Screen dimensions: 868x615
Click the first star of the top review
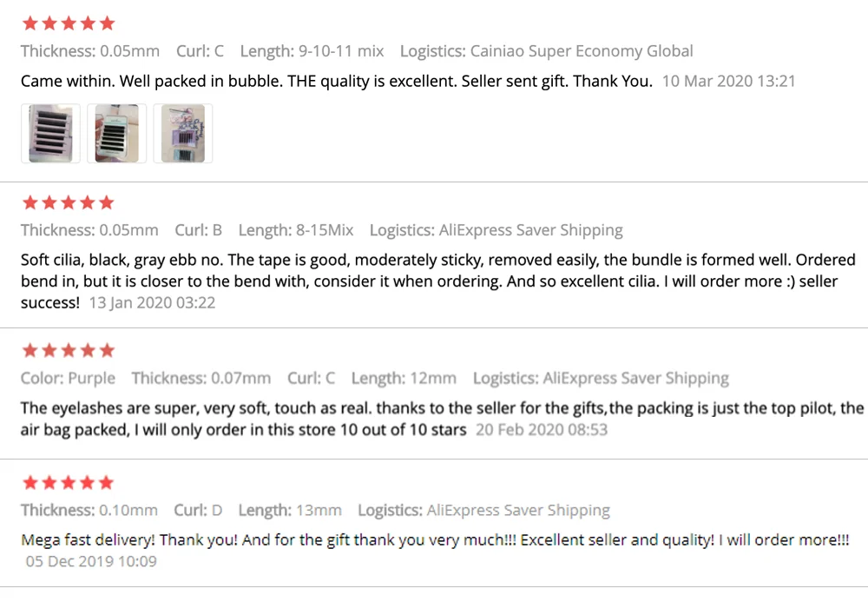[30, 23]
